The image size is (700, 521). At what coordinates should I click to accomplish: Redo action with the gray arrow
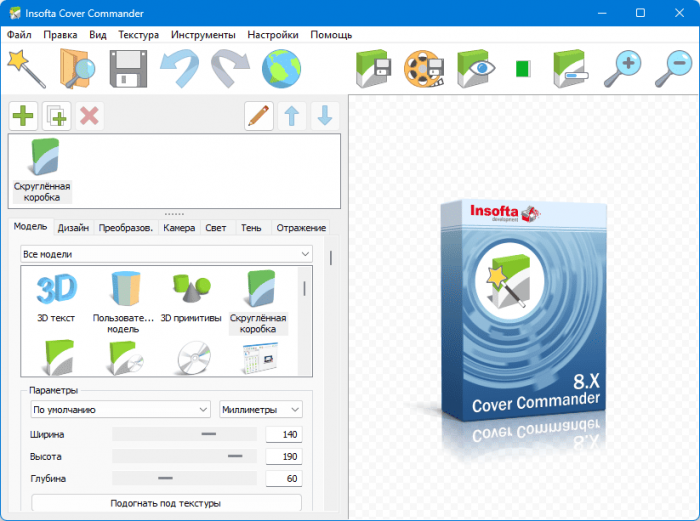230,69
